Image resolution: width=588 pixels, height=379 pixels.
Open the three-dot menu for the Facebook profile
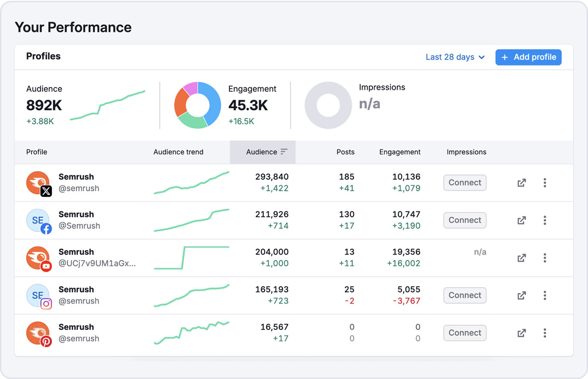(545, 220)
